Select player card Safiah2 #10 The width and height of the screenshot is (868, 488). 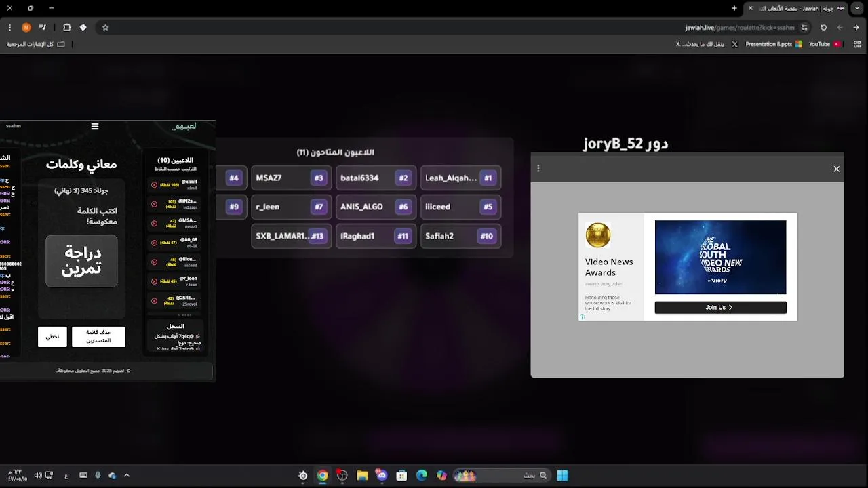460,236
